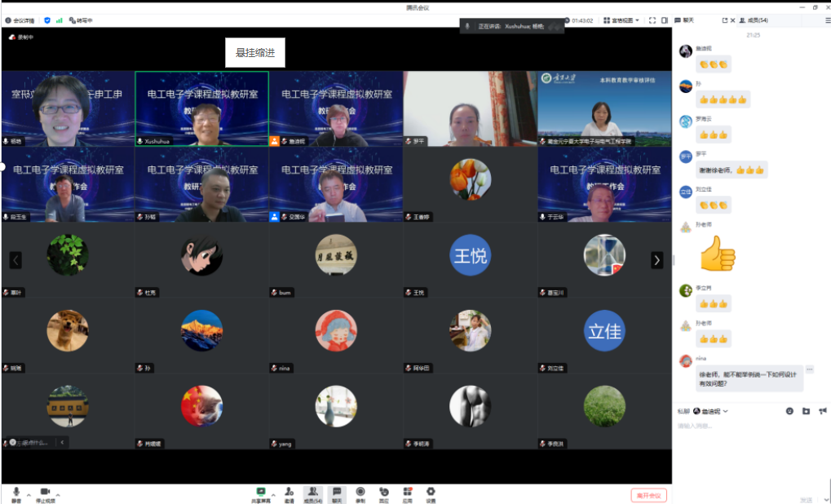Expand microphone options arrow beside mute
Image resolution: width=831 pixels, height=504 pixels.
coord(29,495)
